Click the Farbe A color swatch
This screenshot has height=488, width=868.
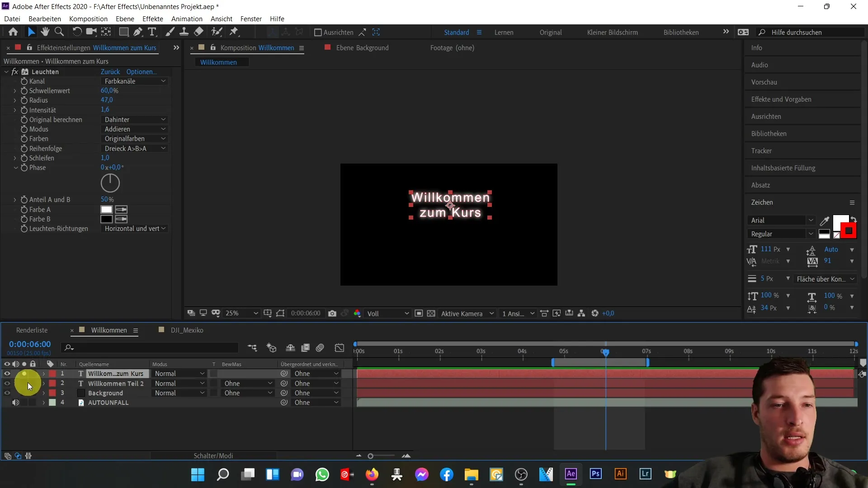[x=107, y=209]
